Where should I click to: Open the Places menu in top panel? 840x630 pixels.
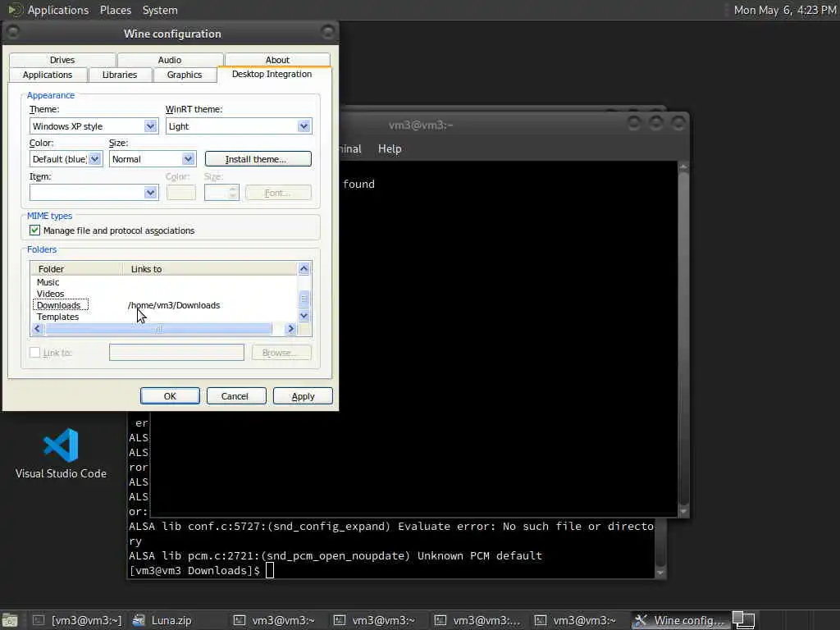coord(115,10)
